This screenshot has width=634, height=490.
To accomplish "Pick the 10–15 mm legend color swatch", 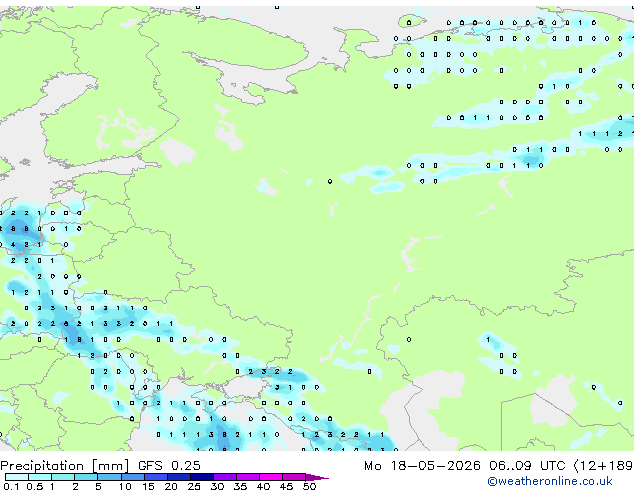I will pyautogui.click(x=132, y=477).
